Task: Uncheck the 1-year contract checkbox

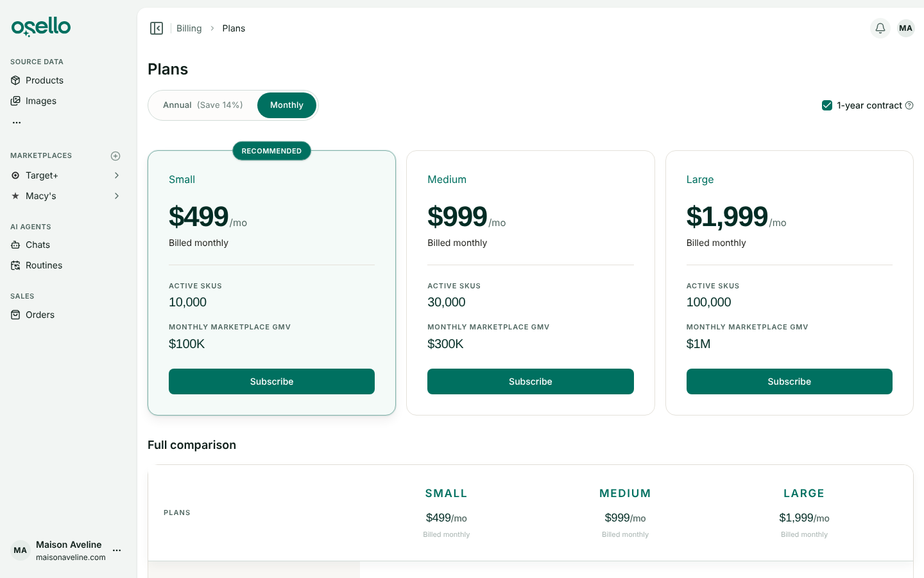Action: (827, 105)
